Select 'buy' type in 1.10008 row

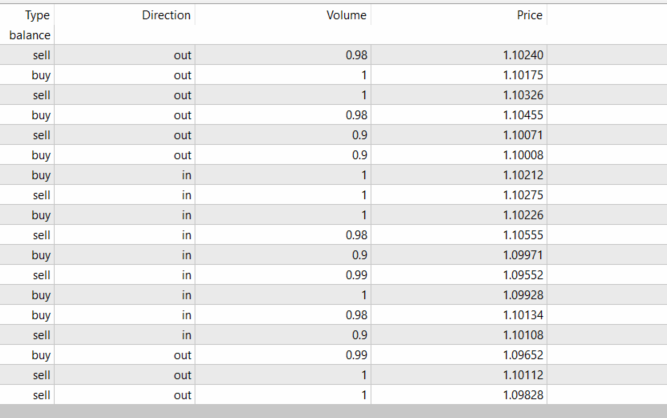coord(41,155)
